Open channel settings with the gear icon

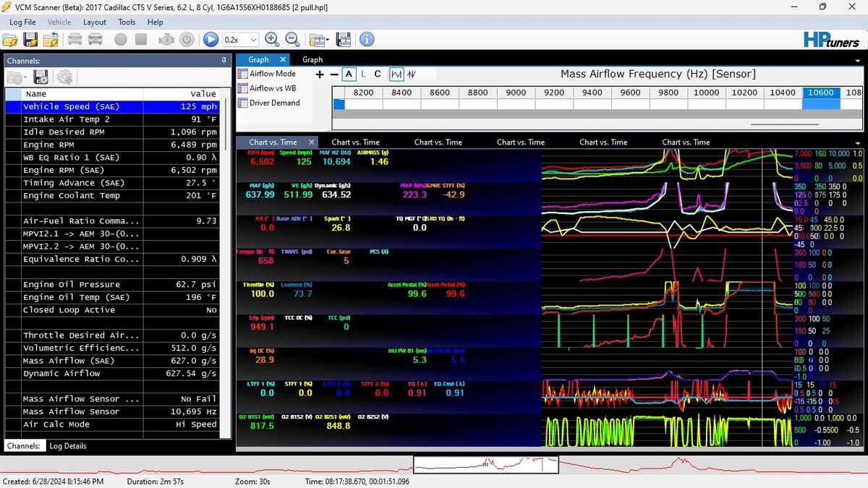tap(65, 77)
